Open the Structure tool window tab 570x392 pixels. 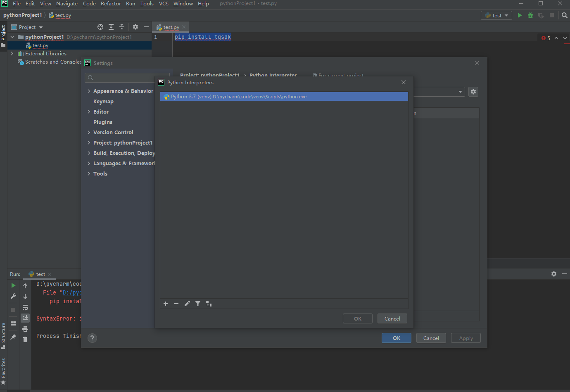[3, 336]
